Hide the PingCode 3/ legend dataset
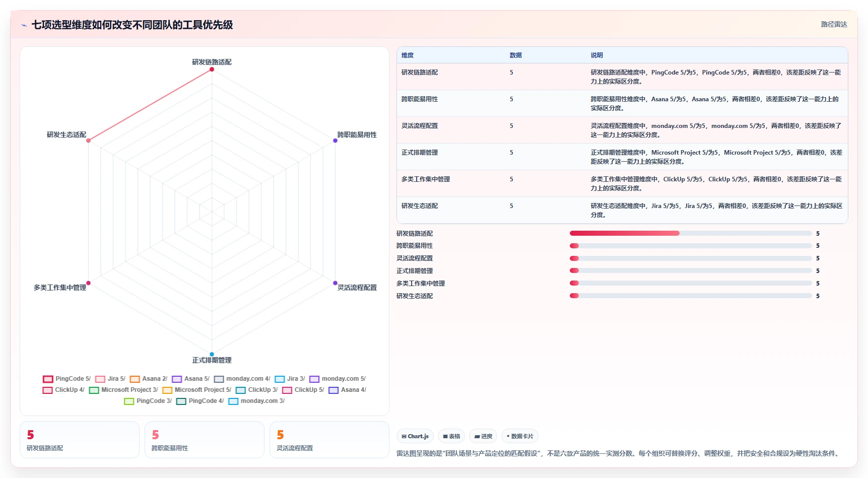The width and height of the screenshot is (868, 478). pyautogui.click(x=148, y=401)
